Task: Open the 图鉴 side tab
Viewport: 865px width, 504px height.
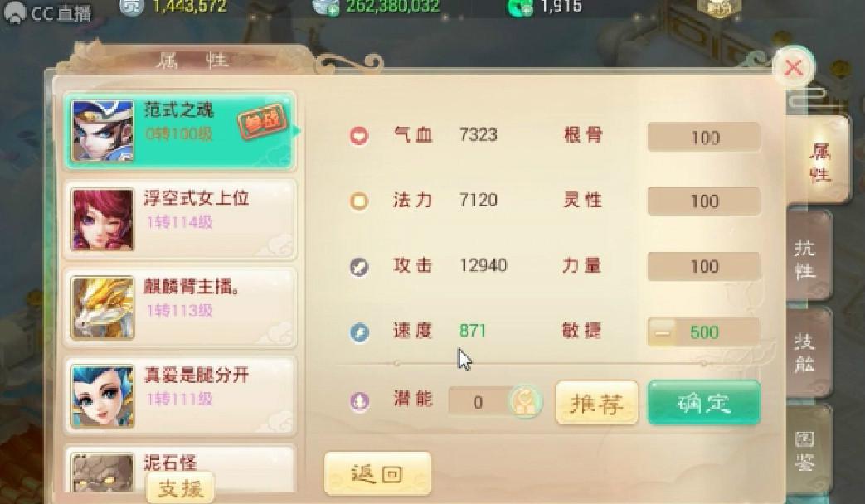Action: (806, 450)
